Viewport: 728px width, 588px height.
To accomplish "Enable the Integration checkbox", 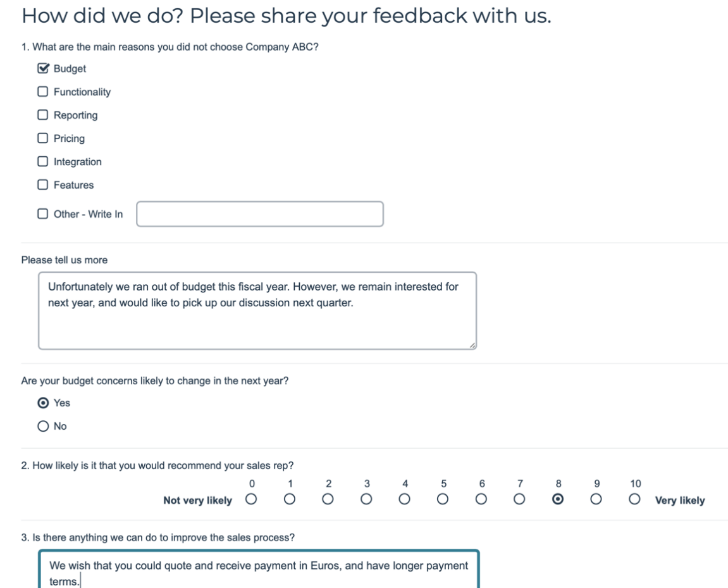I will click(x=43, y=161).
